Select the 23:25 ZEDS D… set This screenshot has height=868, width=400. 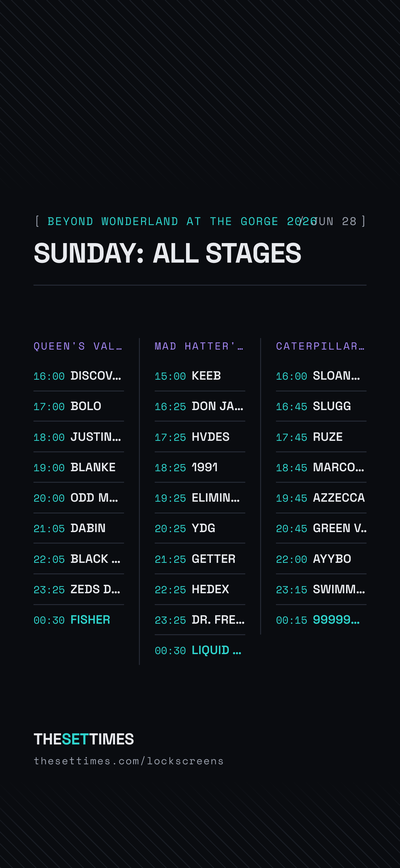point(79,589)
